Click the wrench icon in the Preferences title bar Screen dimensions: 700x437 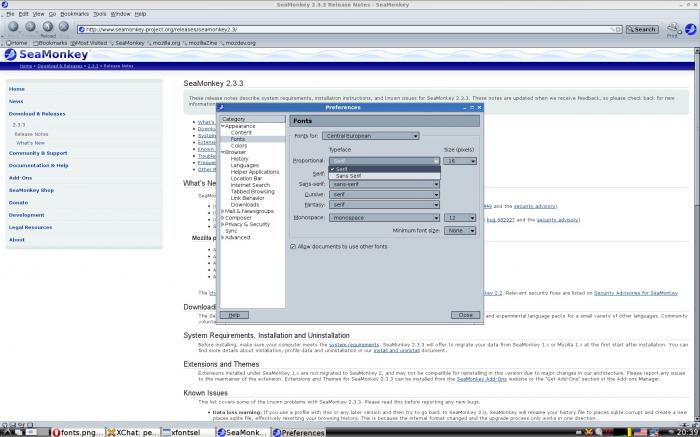click(221, 108)
